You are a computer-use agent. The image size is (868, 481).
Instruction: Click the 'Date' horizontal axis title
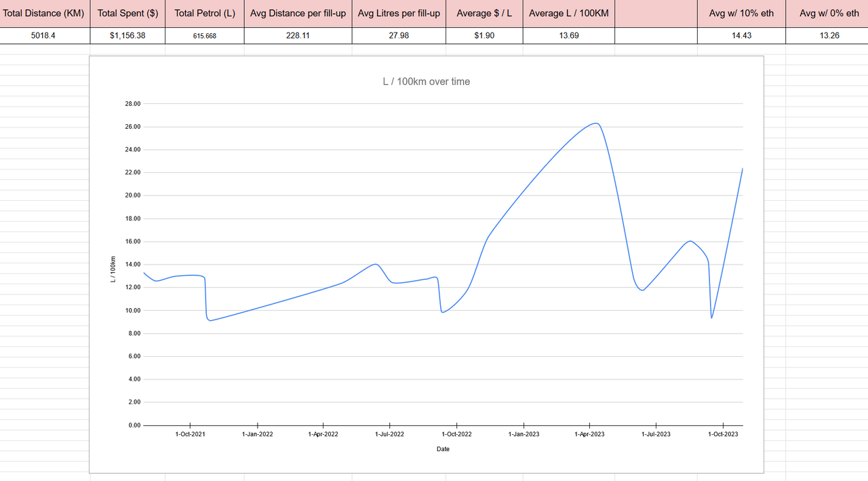[443, 449]
